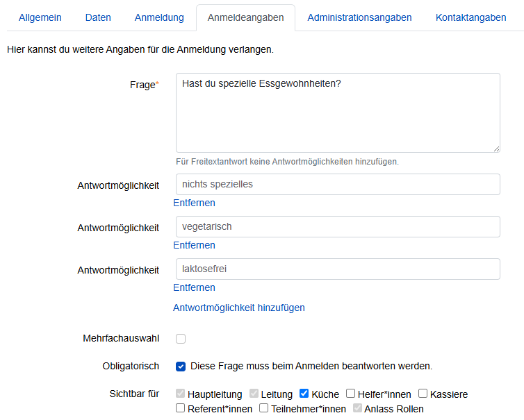Click the 'Obligatorisch' label
This screenshot has width=524, height=420.
(x=131, y=367)
